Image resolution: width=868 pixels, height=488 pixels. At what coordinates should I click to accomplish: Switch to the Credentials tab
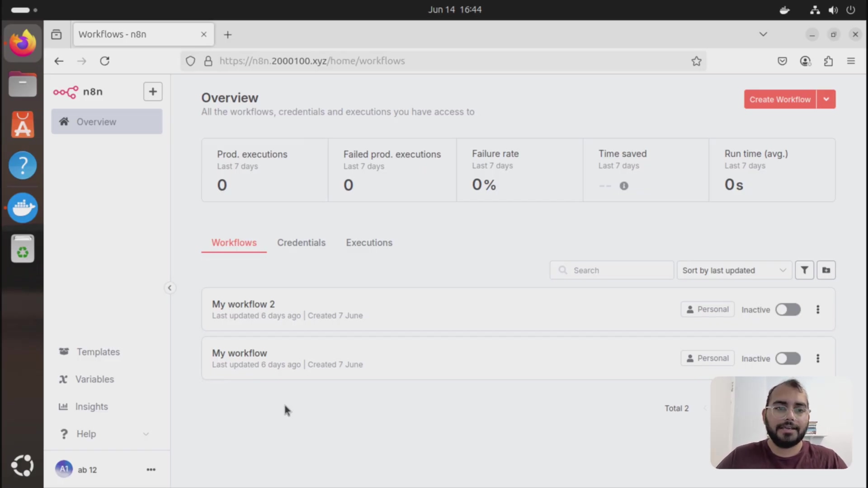301,243
